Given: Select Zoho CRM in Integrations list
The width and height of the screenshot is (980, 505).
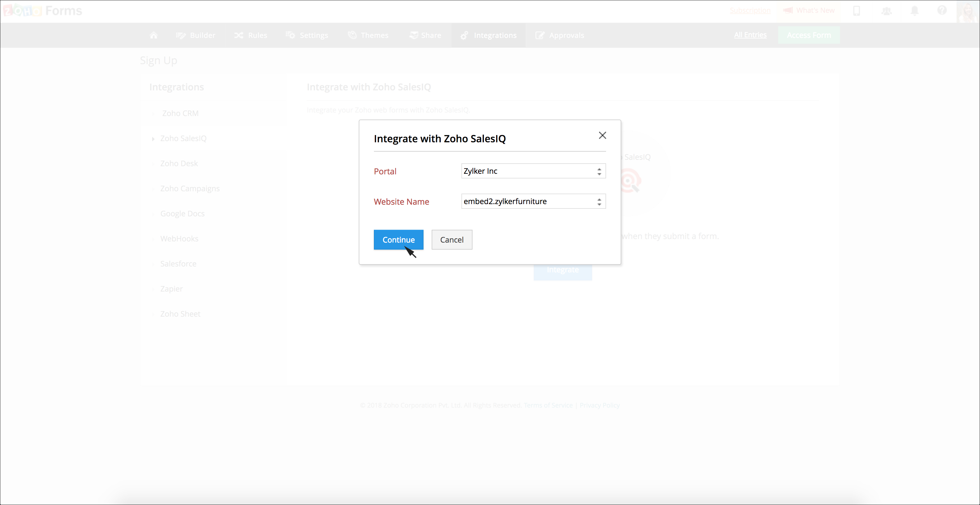Looking at the screenshot, I should 180,113.
